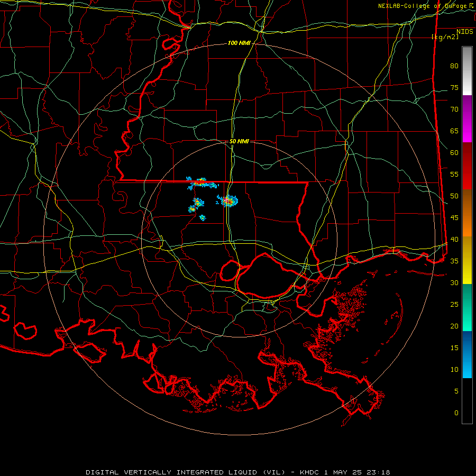Click the 45 value on the color scale
Screen dimensions: 476x476
(x=454, y=218)
